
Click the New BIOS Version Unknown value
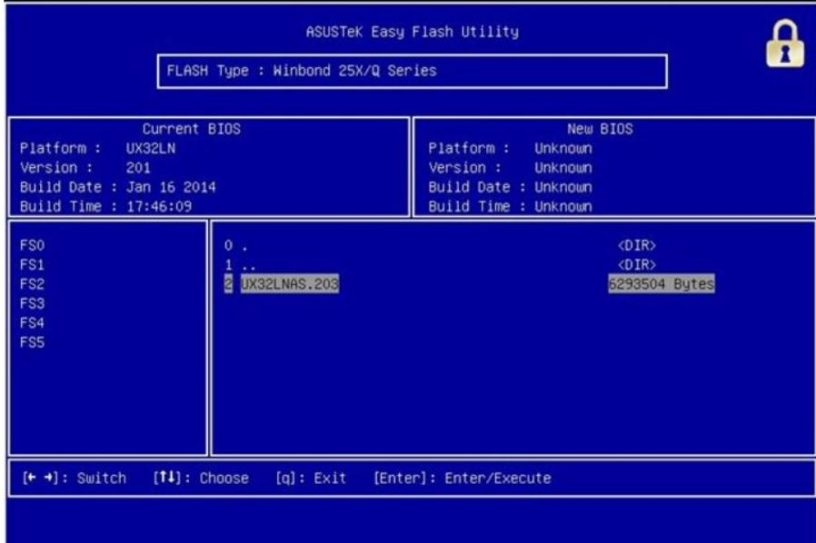[x=563, y=168]
